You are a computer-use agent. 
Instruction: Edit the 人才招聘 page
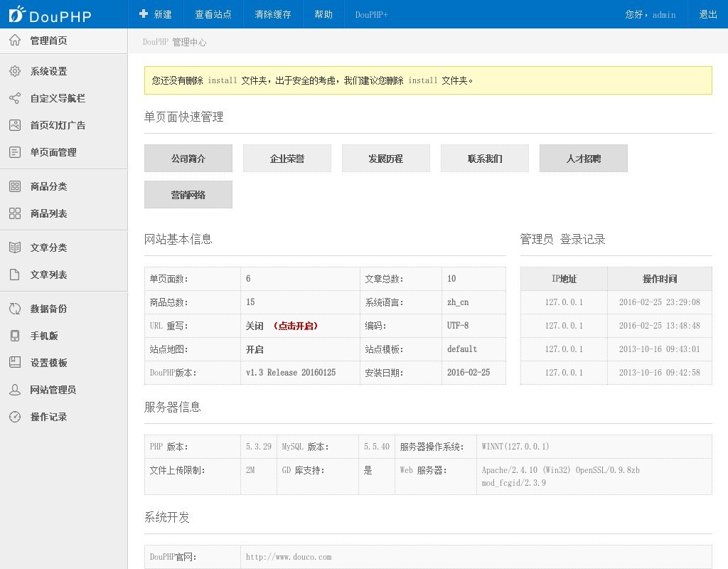point(584,159)
